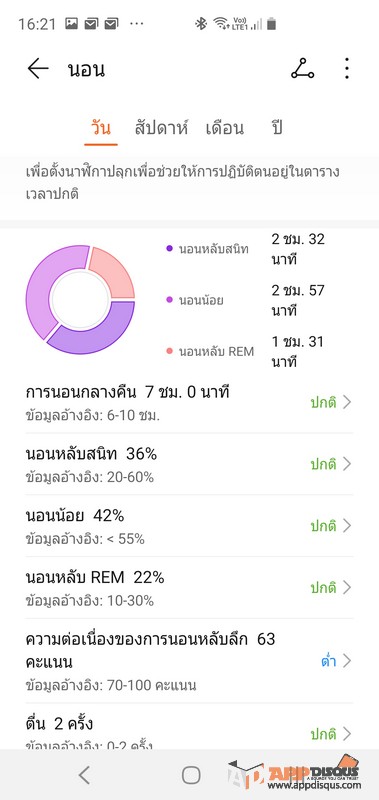Tap the pink REM segment of donut chart
The height and width of the screenshot is (800, 379).
(112, 272)
